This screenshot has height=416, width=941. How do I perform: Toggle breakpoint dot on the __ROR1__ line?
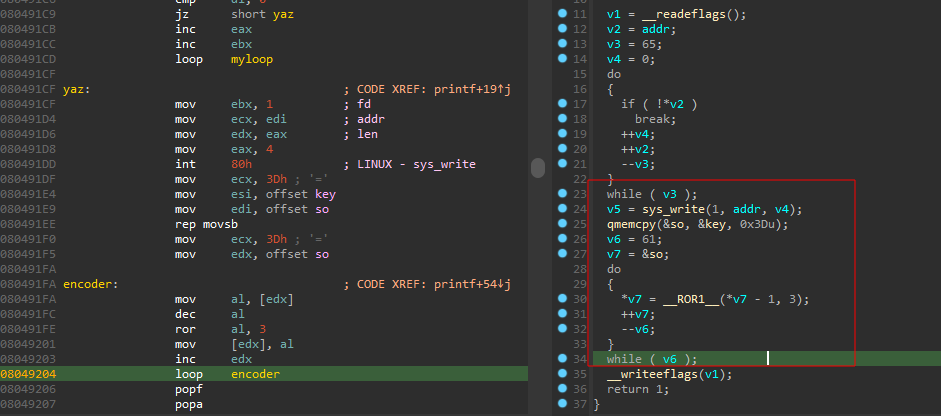point(562,298)
